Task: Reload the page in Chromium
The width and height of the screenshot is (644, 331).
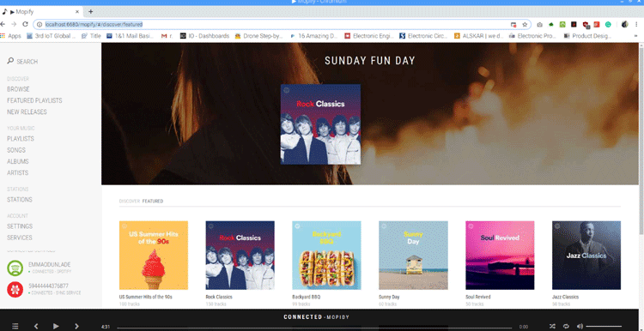Action: click(25, 24)
